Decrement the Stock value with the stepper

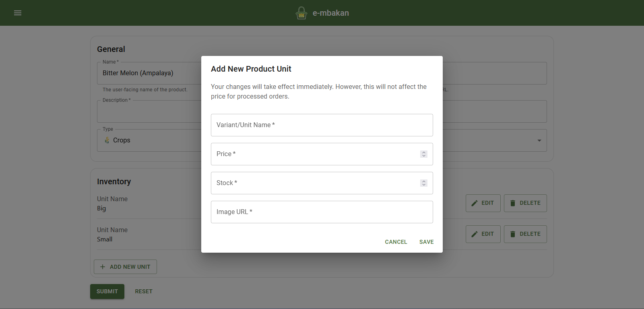pos(423,185)
